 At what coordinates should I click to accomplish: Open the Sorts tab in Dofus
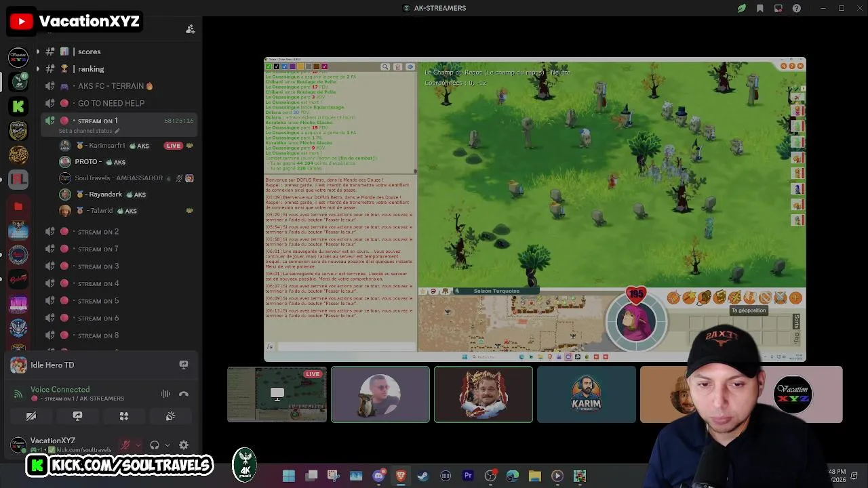[x=796, y=321]
